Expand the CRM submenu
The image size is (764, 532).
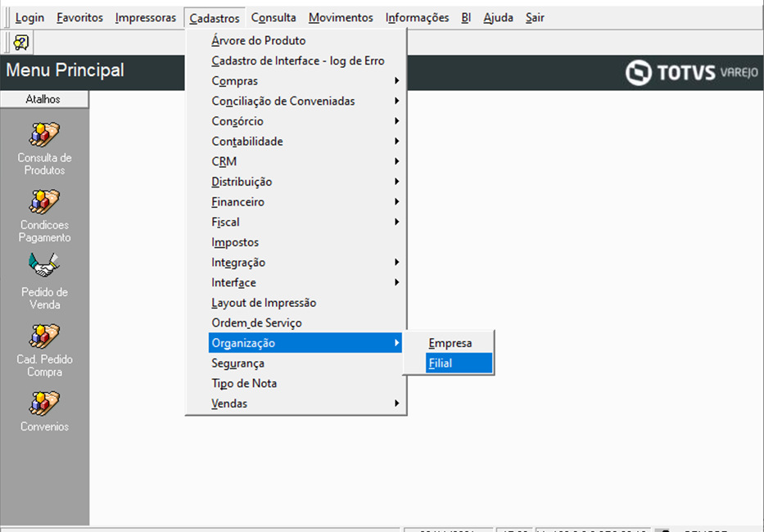[306, 161]
